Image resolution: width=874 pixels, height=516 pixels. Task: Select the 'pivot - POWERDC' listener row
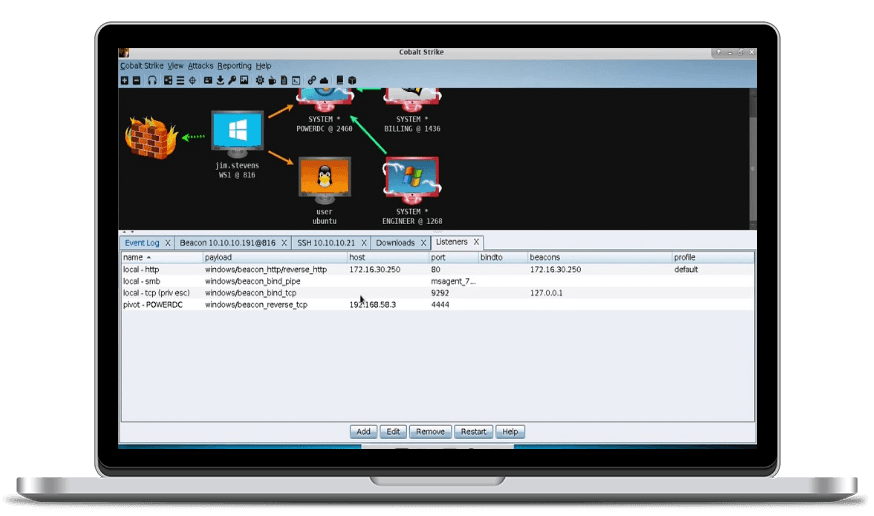click(438, 305)
